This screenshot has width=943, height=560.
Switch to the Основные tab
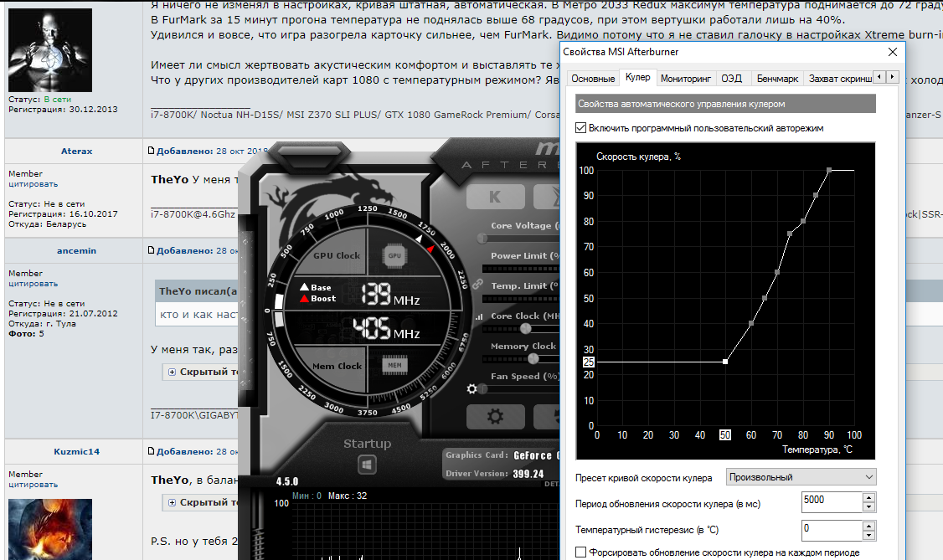click(593, 79)
